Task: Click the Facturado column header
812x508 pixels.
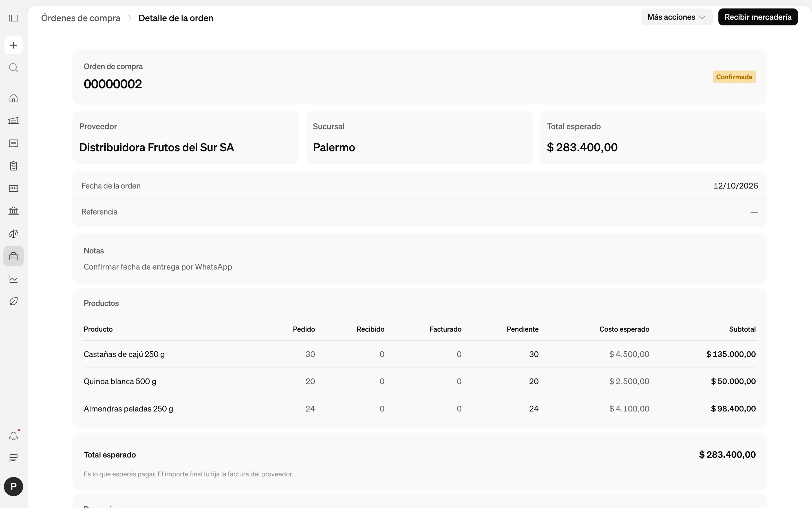Action: point(445,329)
